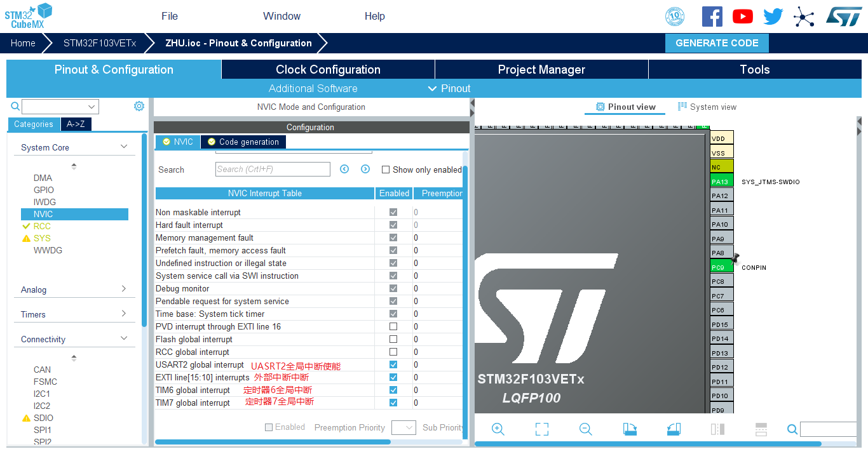This screenshot has height=454, width=868.
Task: Go to Home breadcrumb
Action: click(x=23, y=43)
